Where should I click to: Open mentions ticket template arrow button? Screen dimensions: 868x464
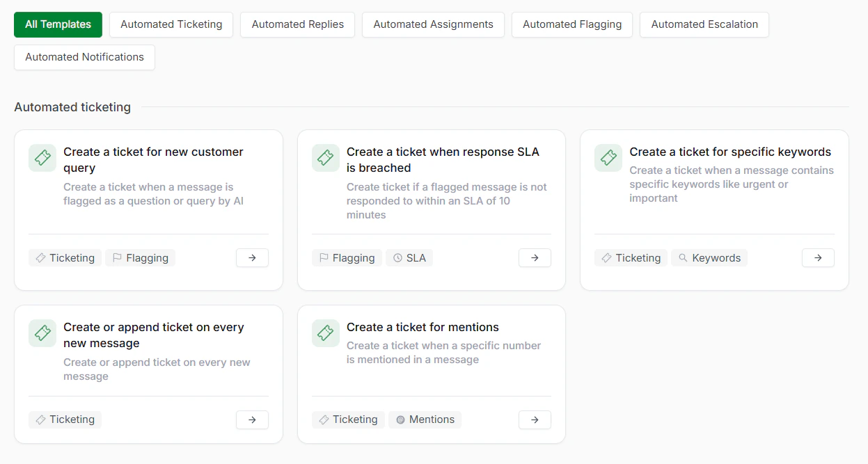[535, 419]
